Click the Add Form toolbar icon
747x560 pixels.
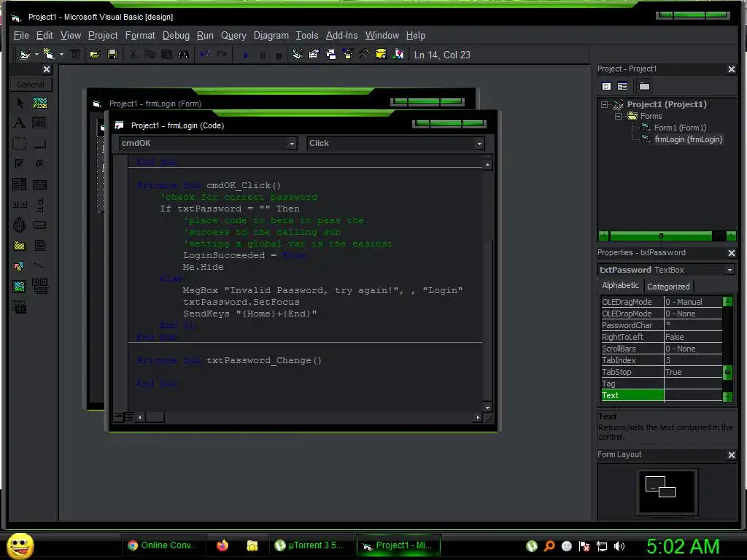(48, 54)
